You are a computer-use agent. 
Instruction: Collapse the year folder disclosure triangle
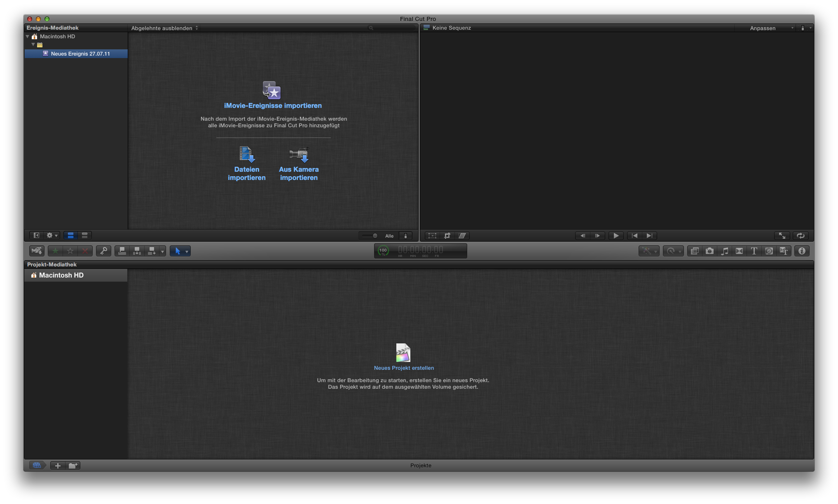pyautogui.click(x=33, y=44)
